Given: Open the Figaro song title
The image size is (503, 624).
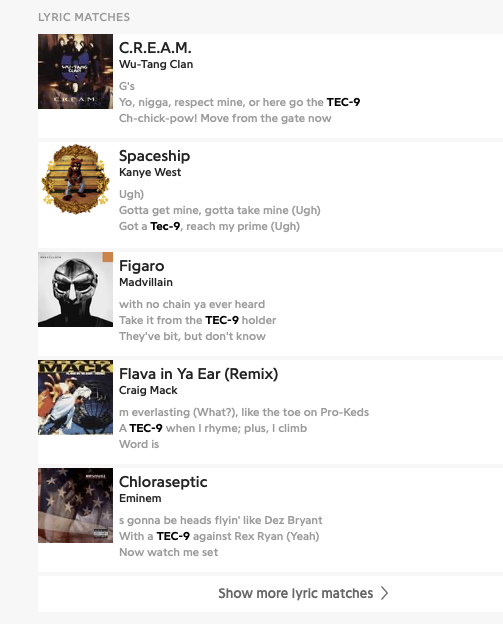Looking at the screenshot, I should coord(142,266).
